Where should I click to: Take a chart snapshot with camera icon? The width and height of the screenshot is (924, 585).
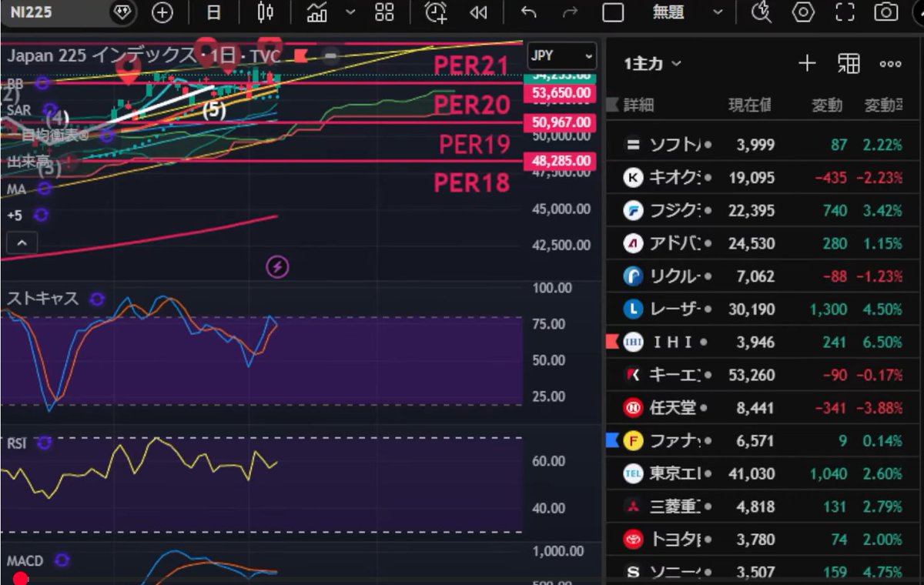[886, 12]
